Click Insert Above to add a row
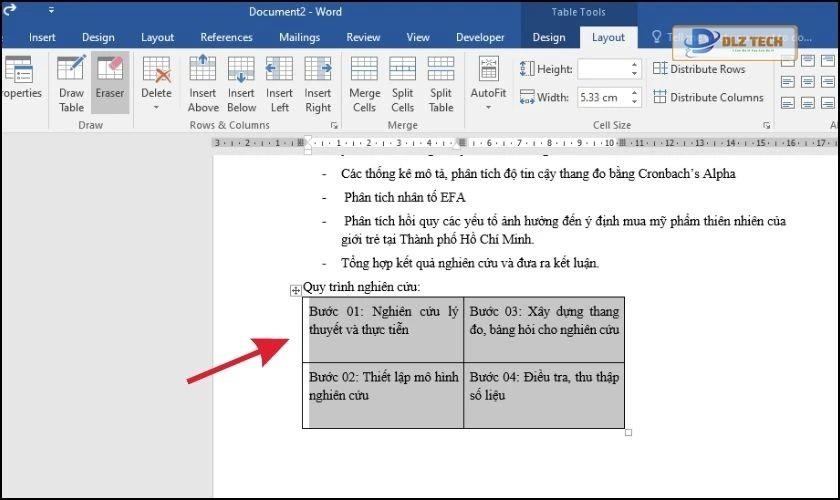 [x=203, y=83]
